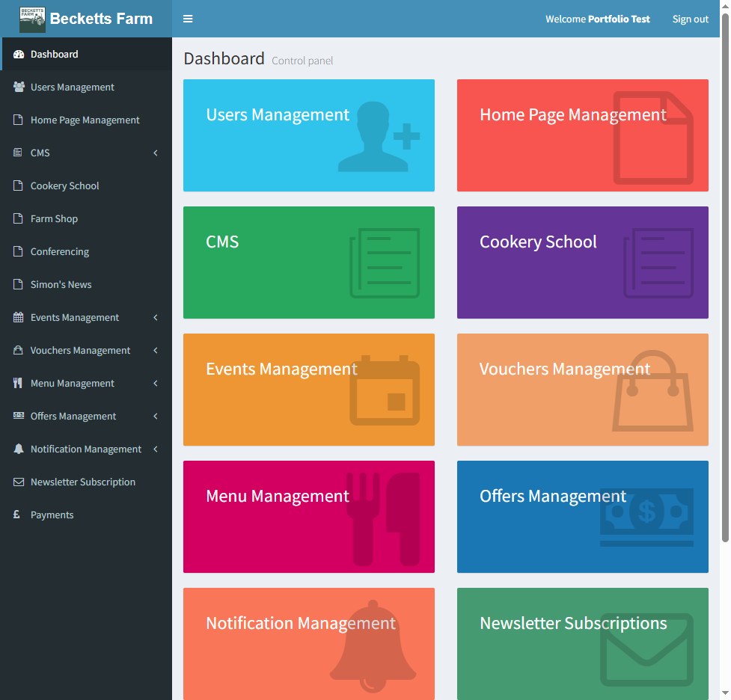Open Users Management from the sidebar
The image size is (731, 700).
click(x=87, y=87)
